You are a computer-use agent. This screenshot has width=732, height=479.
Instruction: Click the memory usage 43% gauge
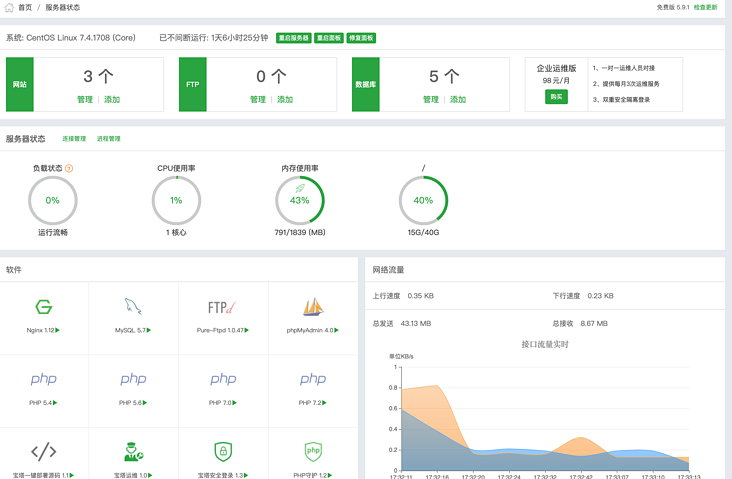299,200
